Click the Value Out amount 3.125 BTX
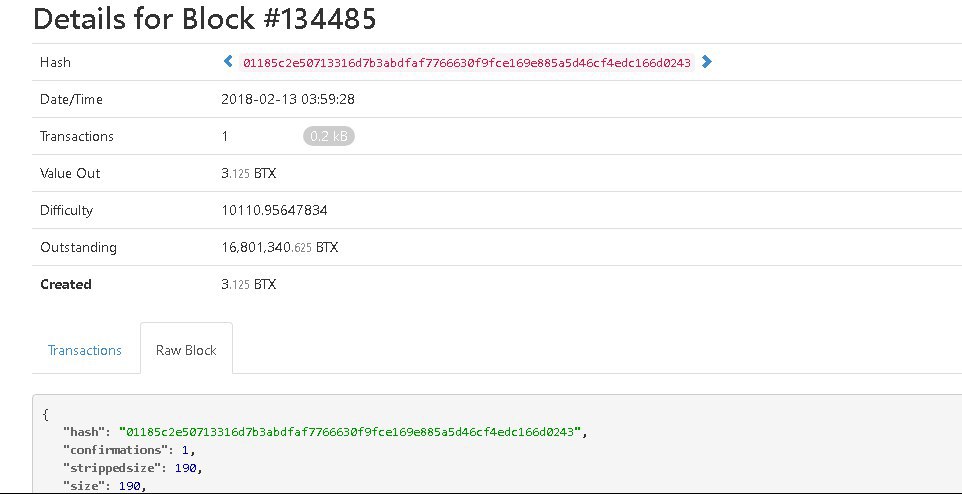This screenshot has height=494, width=962. tap(248, 173)
